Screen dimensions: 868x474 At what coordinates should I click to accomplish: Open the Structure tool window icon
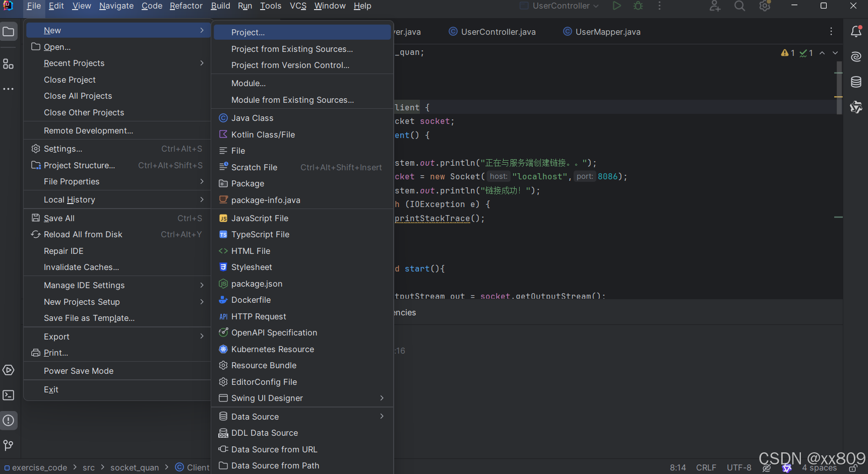tap(9, 64)
